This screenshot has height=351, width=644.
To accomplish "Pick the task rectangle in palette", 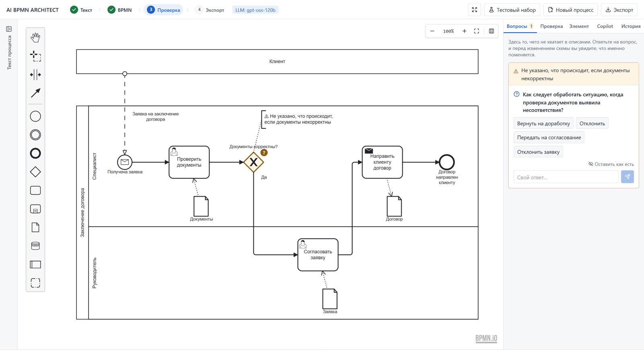I will click(35, 190).
